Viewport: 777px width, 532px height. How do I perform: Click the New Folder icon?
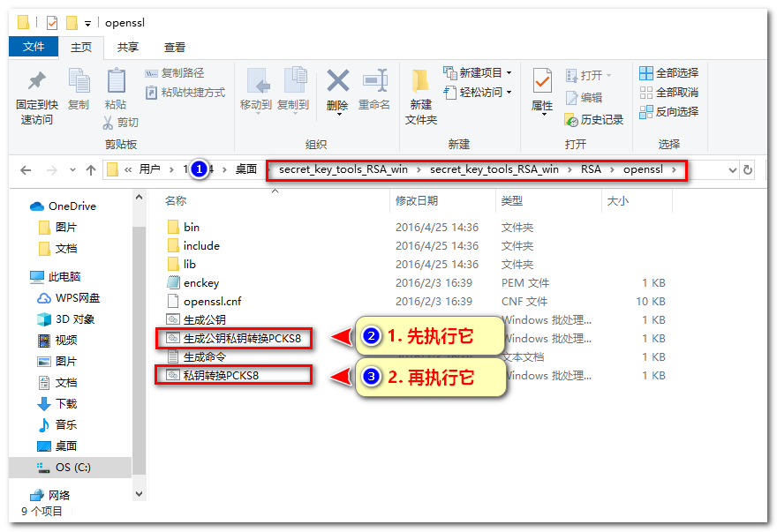tap(421, 82)
